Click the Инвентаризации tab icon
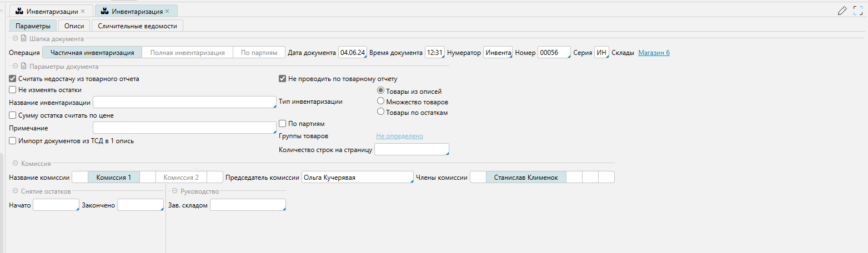The height and width of the screenshot is (253, 868). (x=19, y=11)
